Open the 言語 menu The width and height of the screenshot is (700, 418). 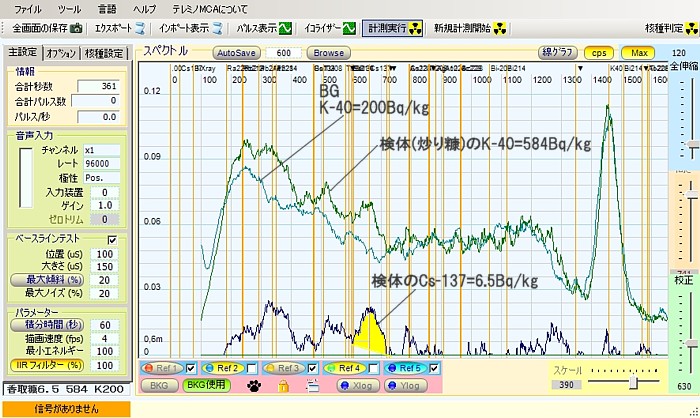tap(107, 9)
